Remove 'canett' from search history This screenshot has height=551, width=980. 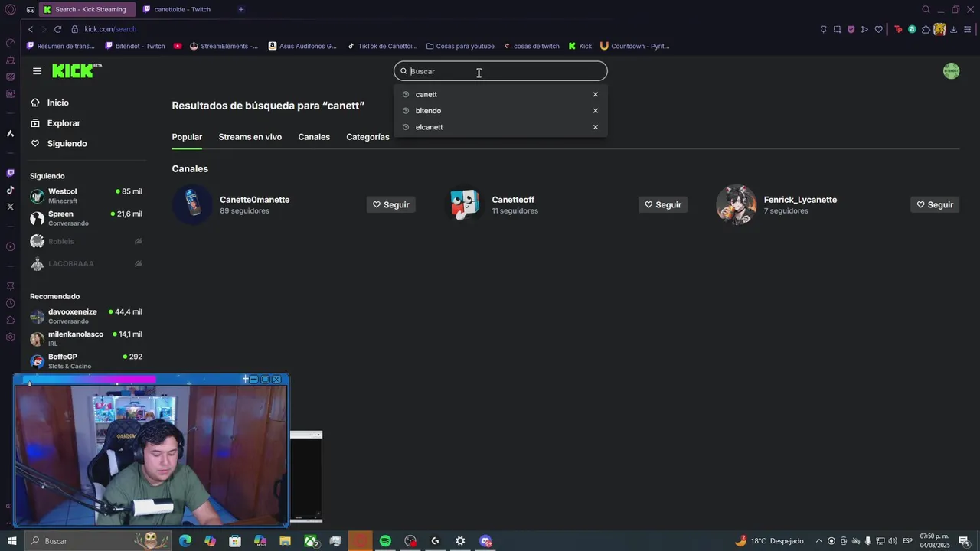point(596,94)
